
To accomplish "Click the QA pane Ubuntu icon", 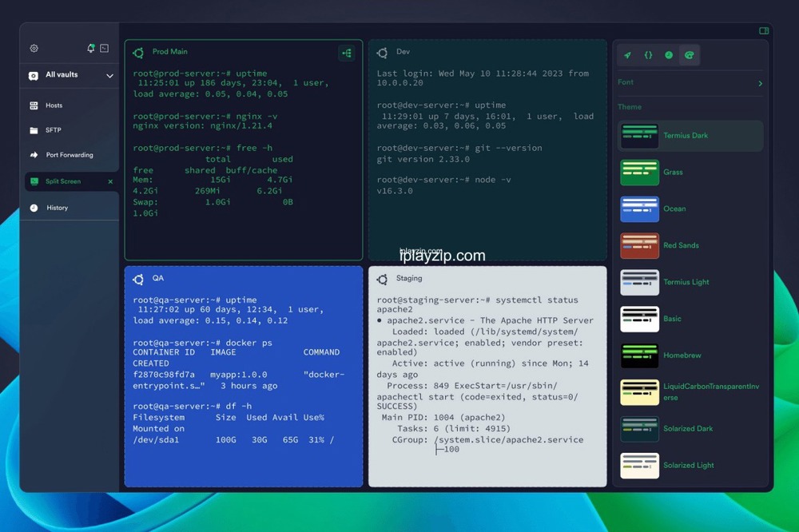I will point(138,280).
